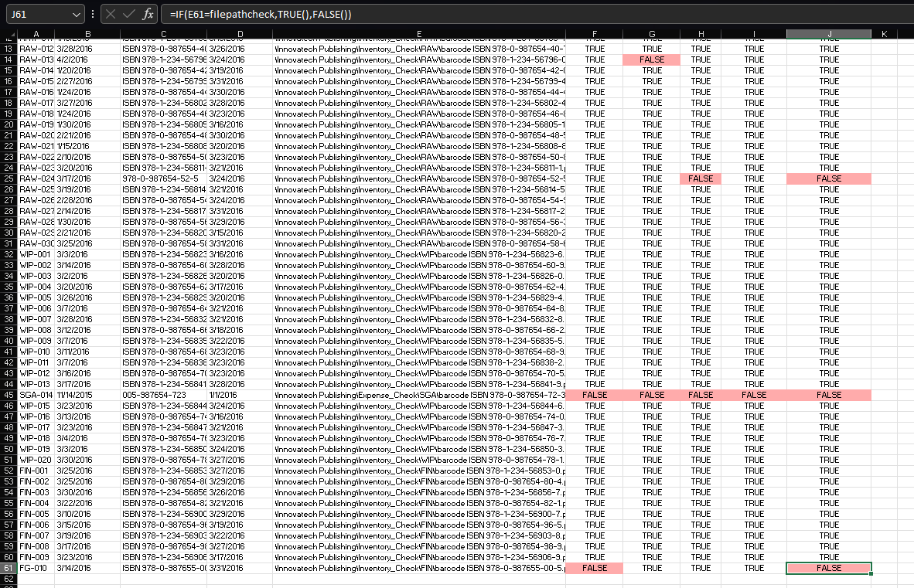
Task: Select cell A45 containing SGA-014
Action: (36, 395)
